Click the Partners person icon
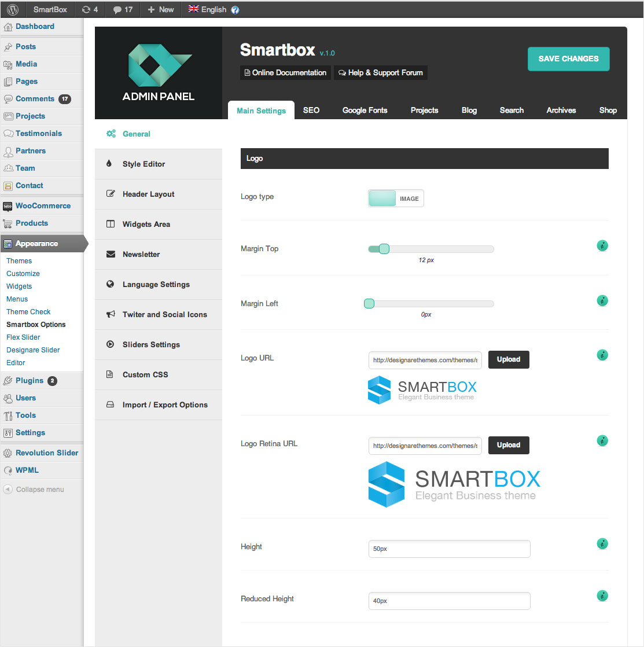644x647 pixels. click(8, 152)
